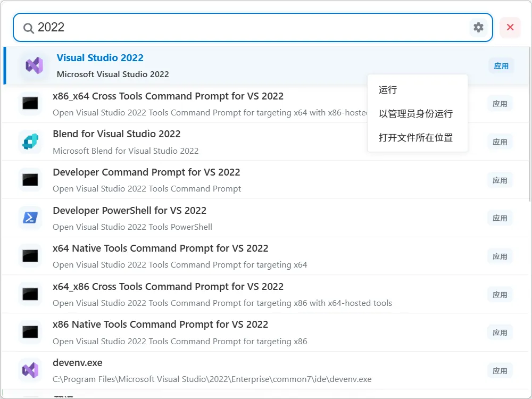532x399 pixels.
Task: Click the x86_x64 Cross Tools terminal icon
Action: tap(30, 104)
